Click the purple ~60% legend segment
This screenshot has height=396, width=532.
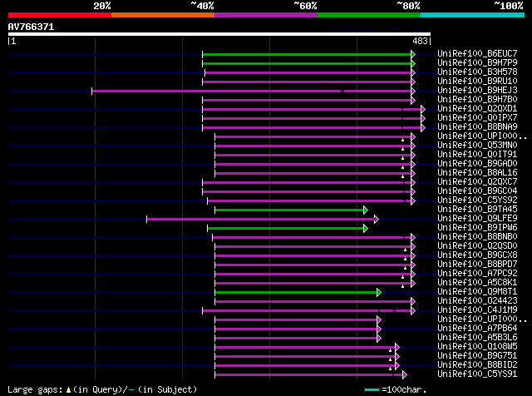click(266, 15)
